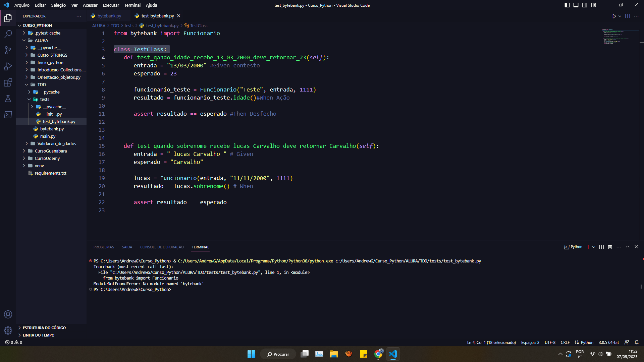This screenshot has width=644, height=362.
Task: Kill the terminal with trash icon
Action: pos(610,247)
